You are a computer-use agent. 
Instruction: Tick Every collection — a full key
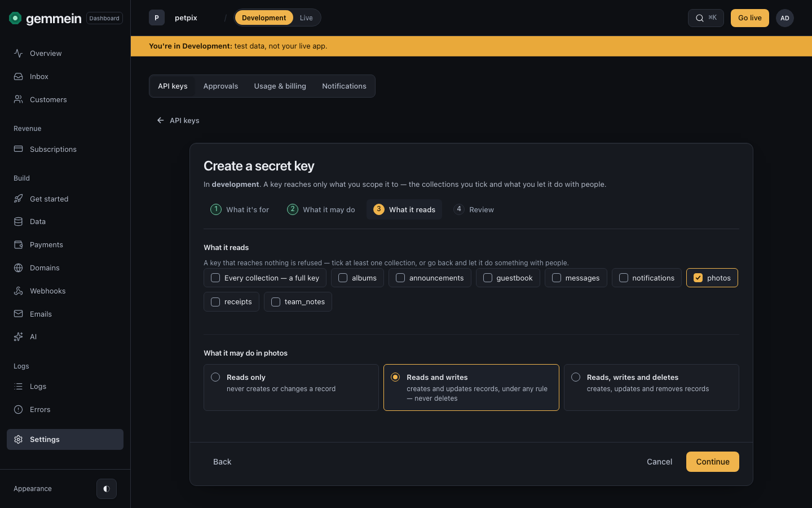coord(215,278)
